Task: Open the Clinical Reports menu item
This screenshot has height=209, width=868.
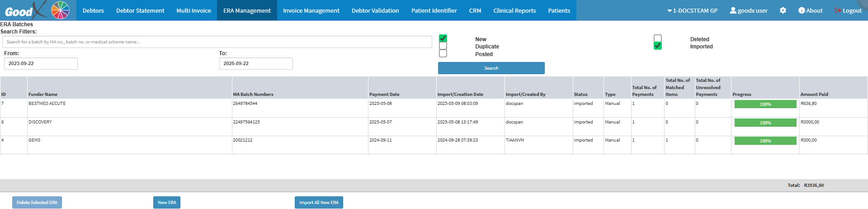Action: tap(514, 10)
